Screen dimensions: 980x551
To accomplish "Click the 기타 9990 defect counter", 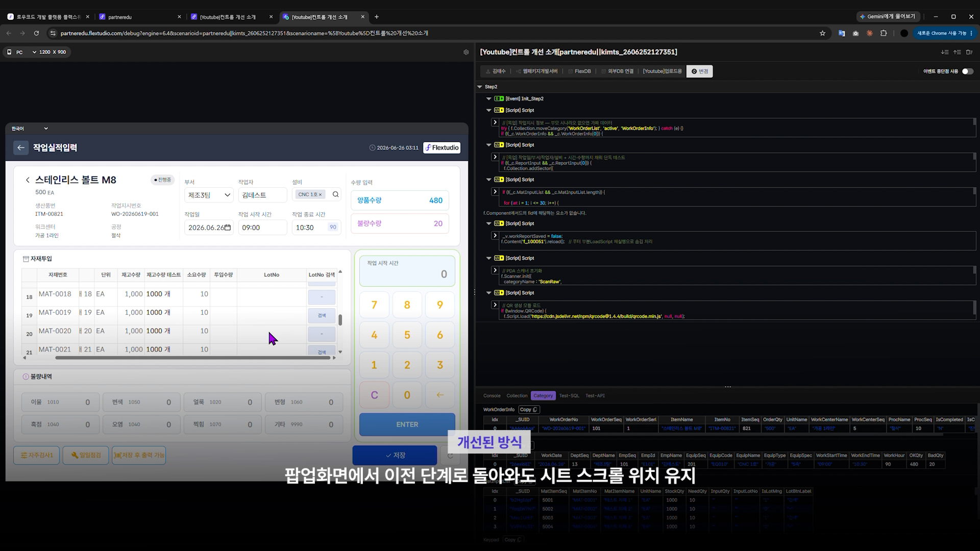I will point(304,424).
